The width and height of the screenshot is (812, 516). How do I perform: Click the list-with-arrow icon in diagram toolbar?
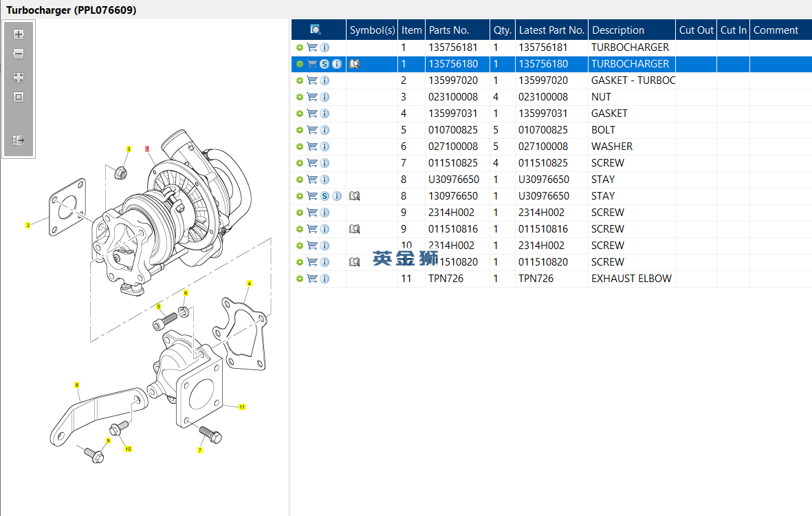click(19, 140)
